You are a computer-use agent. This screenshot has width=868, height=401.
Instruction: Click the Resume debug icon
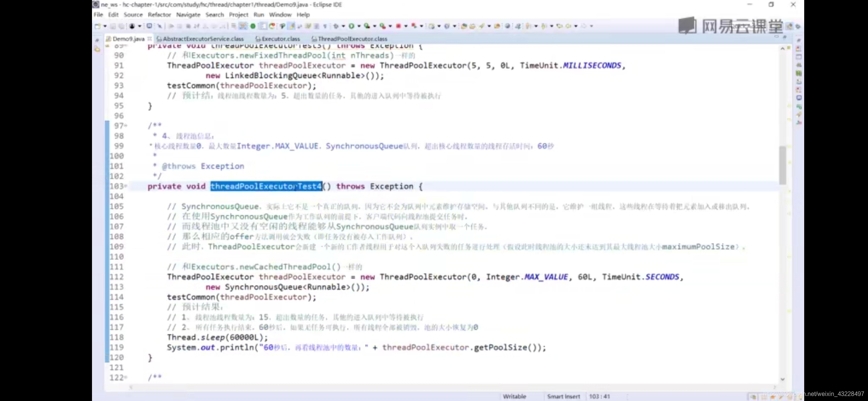[171, 26]
